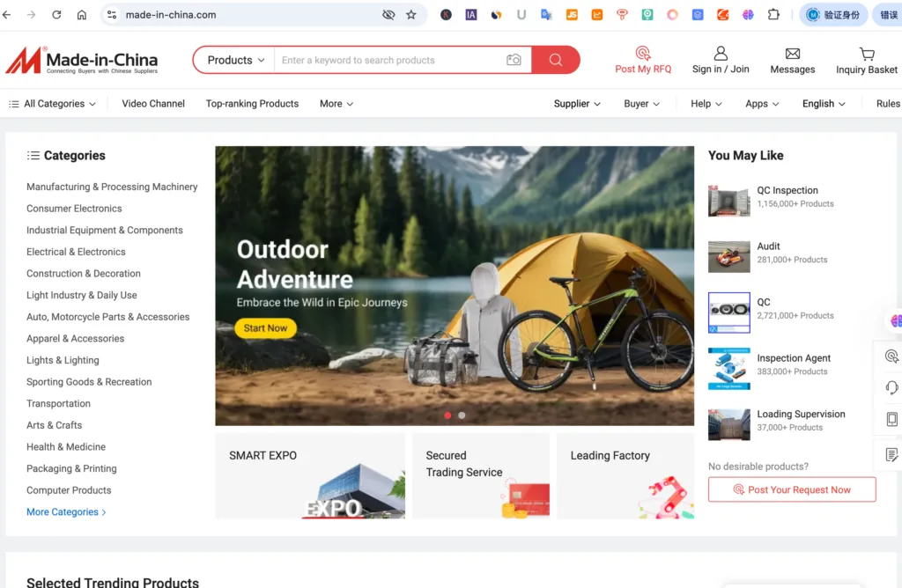Open the Inquiry Basket cart icon

[867, 54]
